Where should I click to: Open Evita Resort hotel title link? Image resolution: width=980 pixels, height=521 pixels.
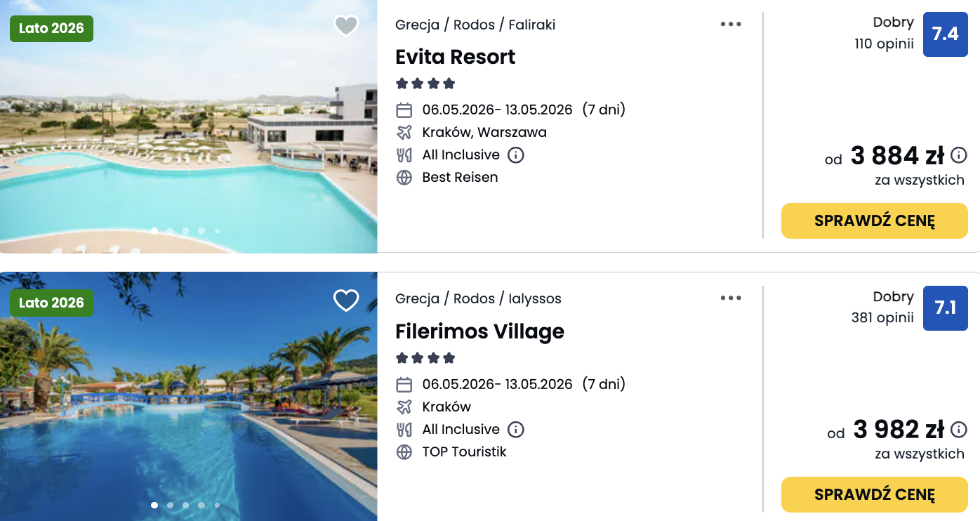pos(456,57)
